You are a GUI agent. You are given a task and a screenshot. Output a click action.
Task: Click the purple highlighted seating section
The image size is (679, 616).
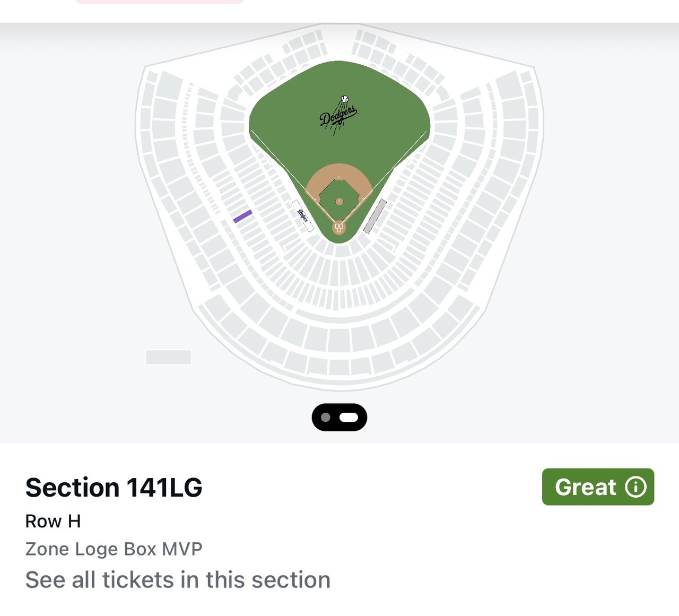[x=242, y=216]
